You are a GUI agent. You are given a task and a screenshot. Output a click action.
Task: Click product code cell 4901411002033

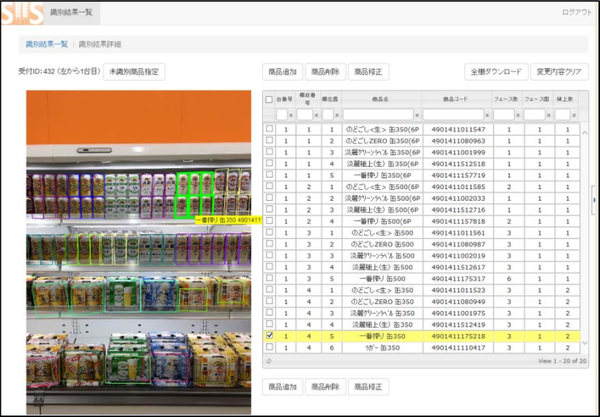[458, 198]
